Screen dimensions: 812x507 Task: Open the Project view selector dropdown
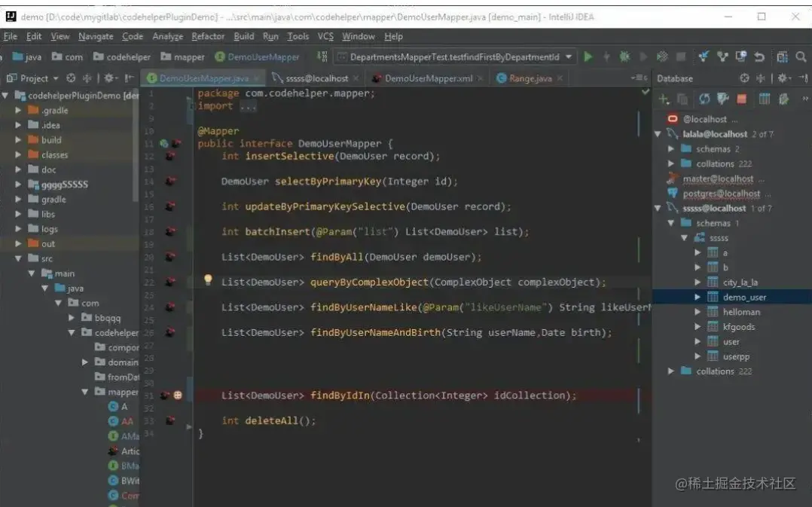pyautogui.click(x=32, y=78)
